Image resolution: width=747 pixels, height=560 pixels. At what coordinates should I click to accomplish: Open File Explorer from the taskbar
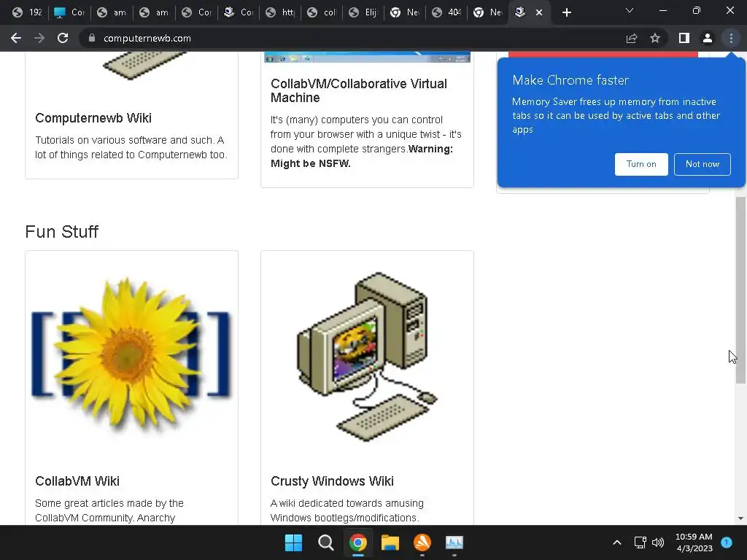(x=390, y=542)
